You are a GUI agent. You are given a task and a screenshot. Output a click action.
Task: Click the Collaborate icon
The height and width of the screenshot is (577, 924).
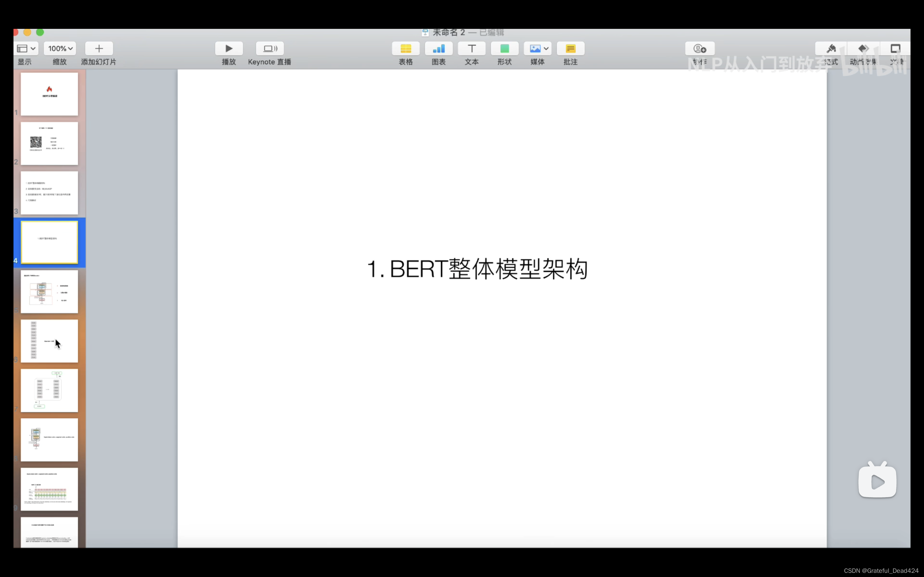click(x=699, y=48)
